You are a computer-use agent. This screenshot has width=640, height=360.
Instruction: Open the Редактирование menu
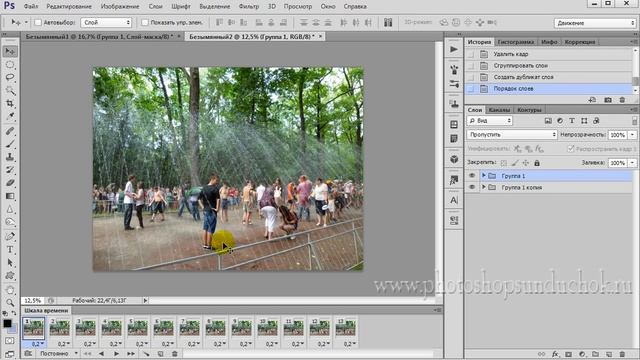pos(69,7)
